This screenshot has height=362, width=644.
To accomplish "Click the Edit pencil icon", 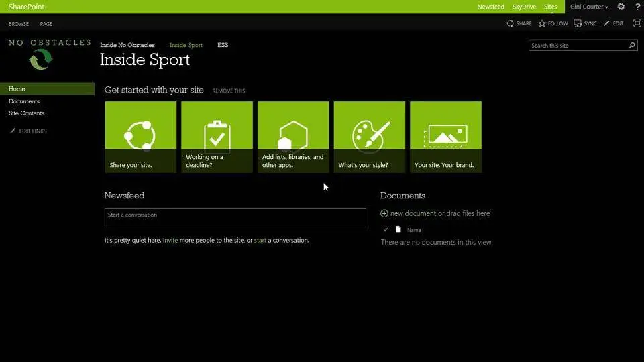I will 606,24.
